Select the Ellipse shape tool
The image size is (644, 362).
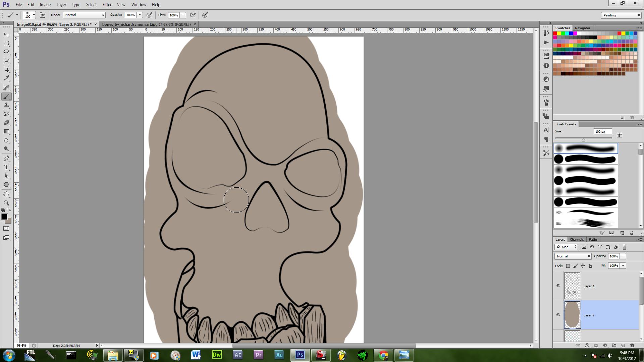tap(6, 185)
